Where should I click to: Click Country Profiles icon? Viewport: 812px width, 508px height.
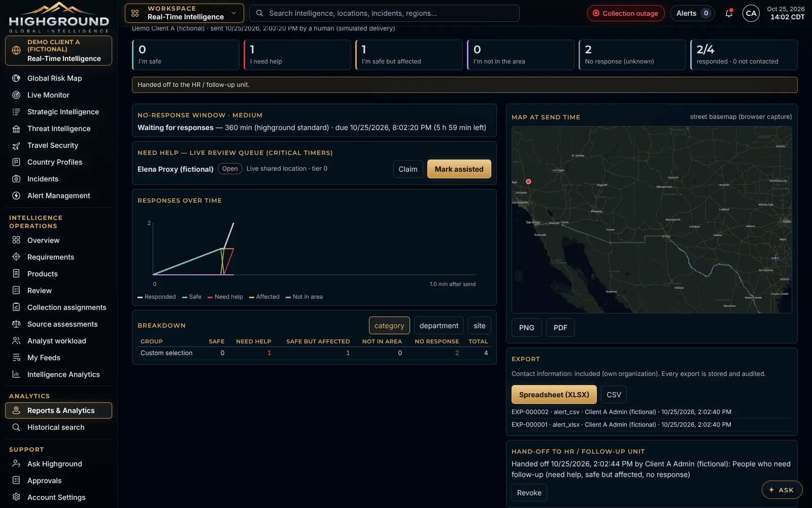tap(16, 162)
